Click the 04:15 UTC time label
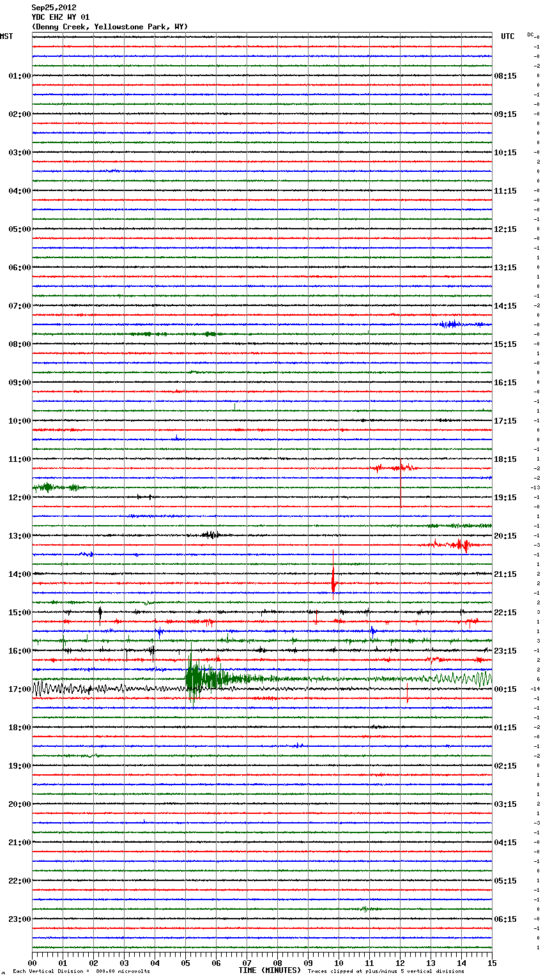543x980 pixels. coord(505,843)
